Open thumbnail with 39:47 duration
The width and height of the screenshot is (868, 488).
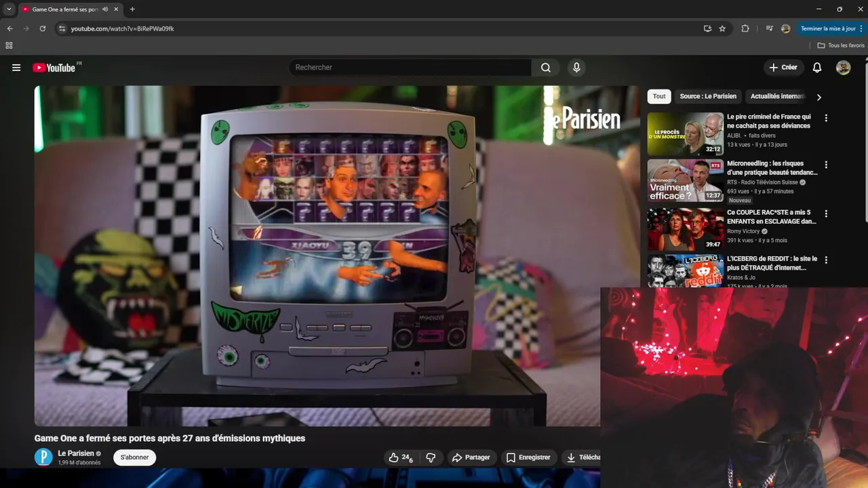685,229
